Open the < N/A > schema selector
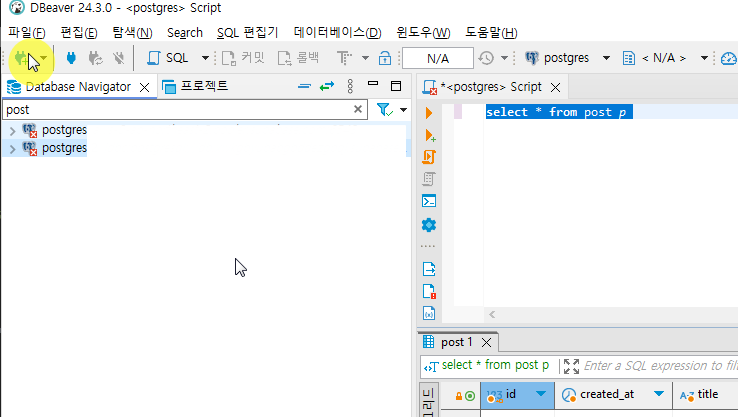Screen dimensions: 738x417 point(666,58)
